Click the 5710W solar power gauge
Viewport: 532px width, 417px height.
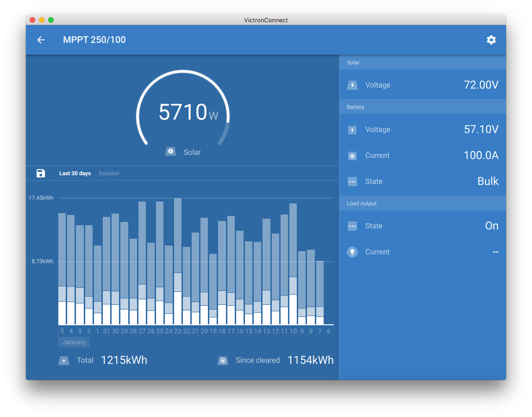click(183, 112)
